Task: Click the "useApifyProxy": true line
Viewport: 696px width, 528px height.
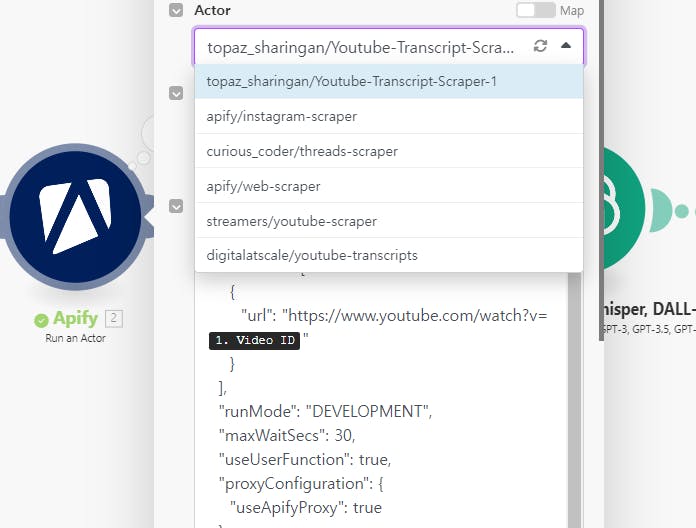Action: tap(306, 507)
